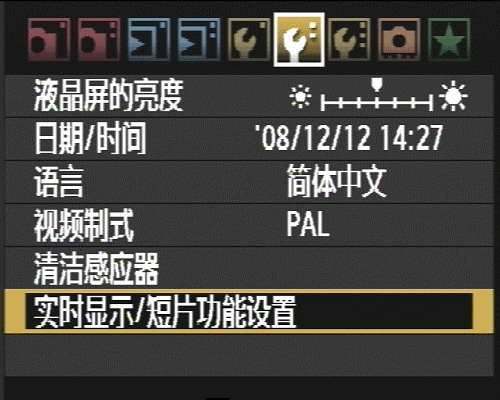Open the second red shooting menu tab
The image size is (500, 400).
pos(99,40)
